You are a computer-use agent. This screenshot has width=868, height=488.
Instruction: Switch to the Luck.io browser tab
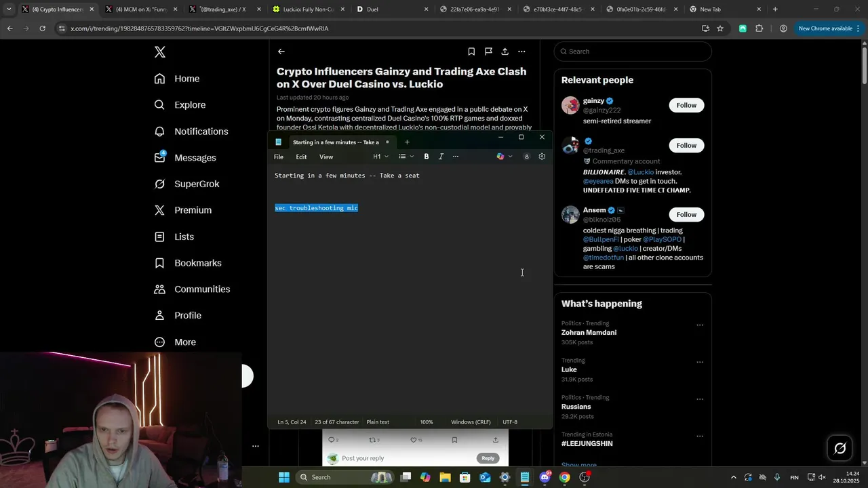(309, 9)
